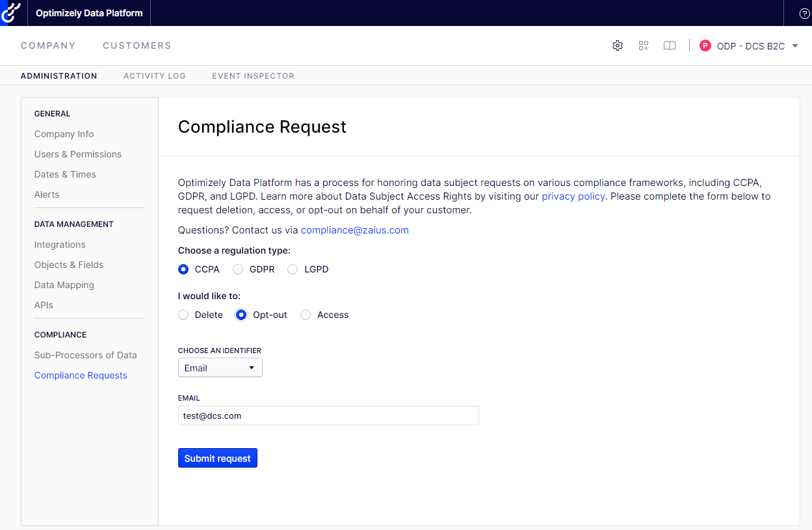The image size is (812, 530).
Task: Switch to the Activity Log tab
Action: [155, 75]
